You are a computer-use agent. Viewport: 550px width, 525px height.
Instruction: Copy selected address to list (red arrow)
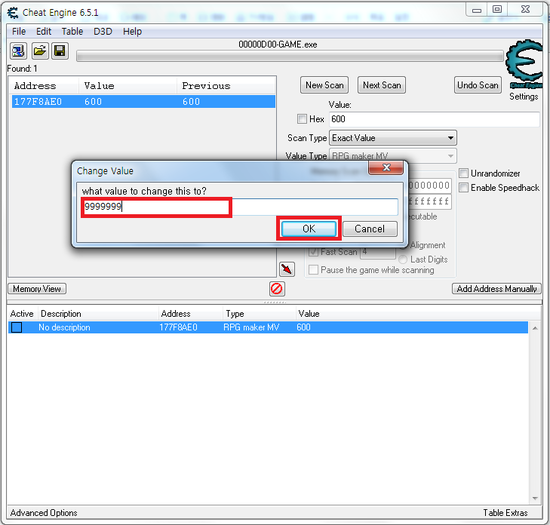(287, 269)
